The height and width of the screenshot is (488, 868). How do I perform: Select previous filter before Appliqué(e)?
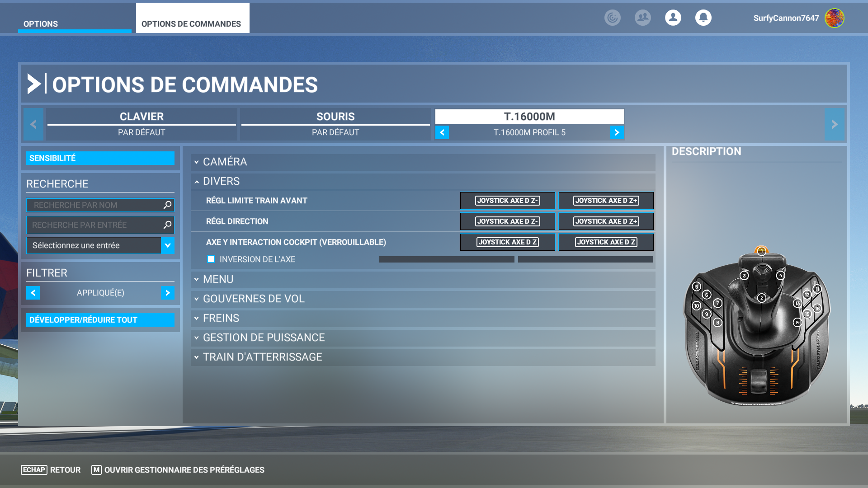pyautogui.click(x=33, y=293)
